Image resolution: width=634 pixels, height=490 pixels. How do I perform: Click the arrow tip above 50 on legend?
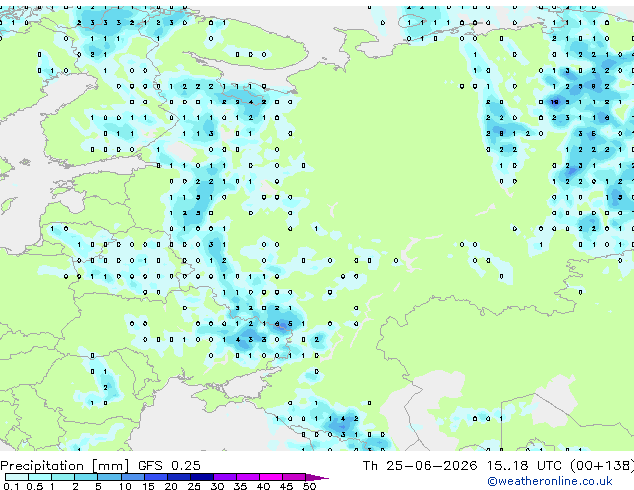[x=318, y=477]
